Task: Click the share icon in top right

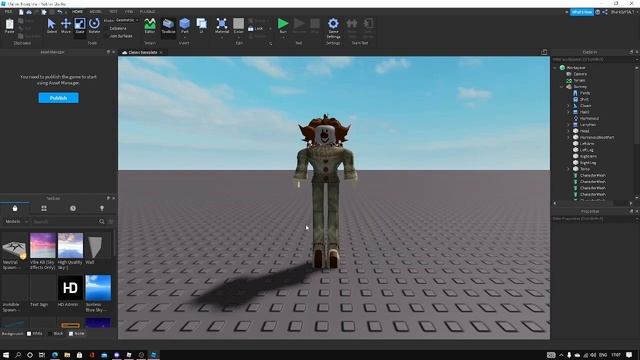Action: click(605, 12)
